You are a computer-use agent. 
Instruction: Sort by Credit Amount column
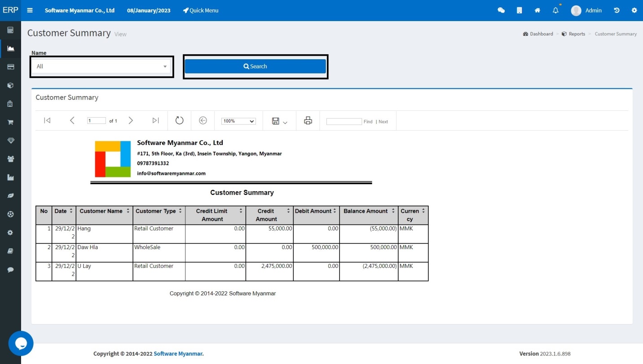tap(288, 211)
